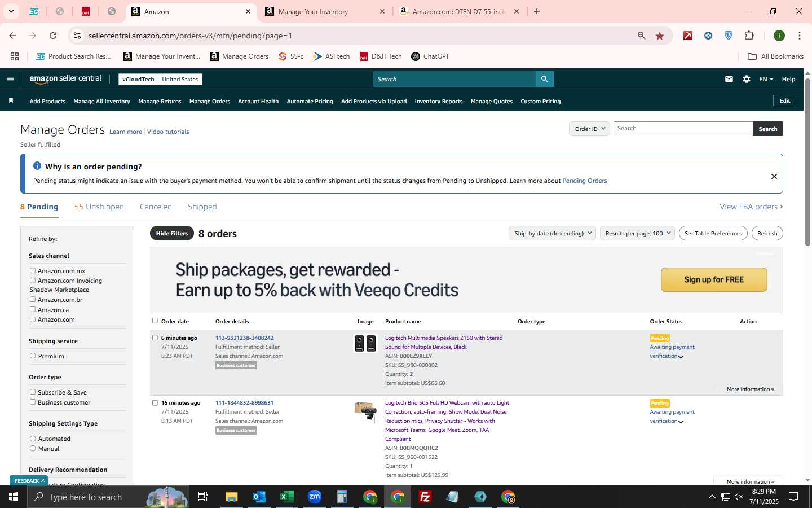Open the FileZilla taskbar icon
The image size is (812, 508).
(x=425, y=497)
